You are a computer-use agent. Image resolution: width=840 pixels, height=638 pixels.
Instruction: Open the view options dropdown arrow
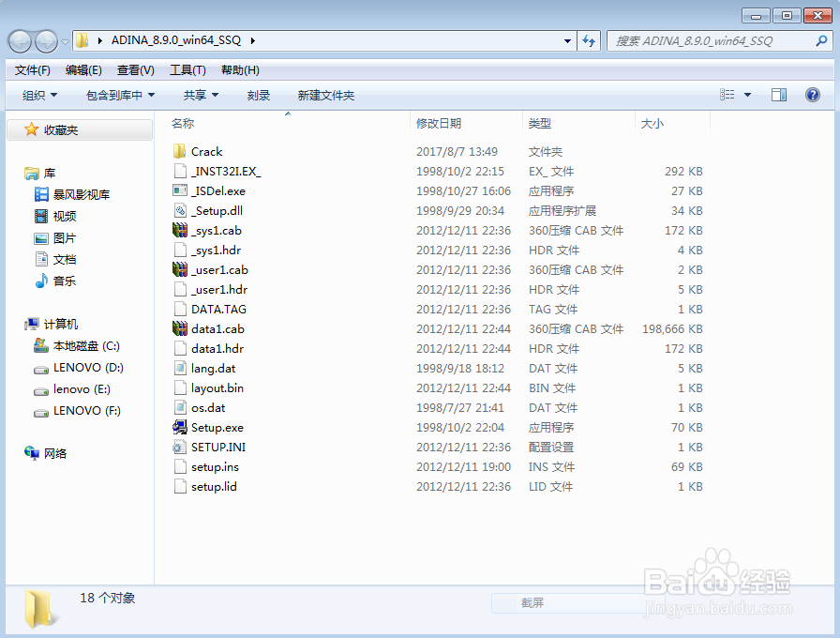747,95
